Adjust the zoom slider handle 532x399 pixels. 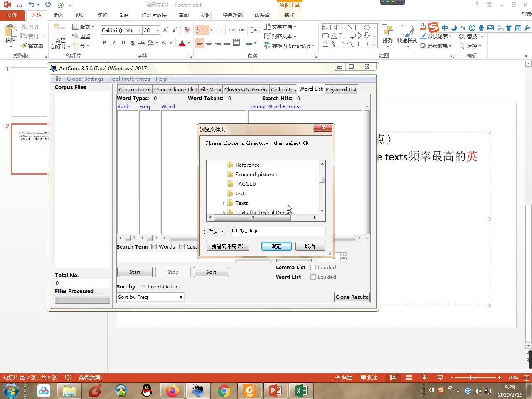tap(470, 378)
